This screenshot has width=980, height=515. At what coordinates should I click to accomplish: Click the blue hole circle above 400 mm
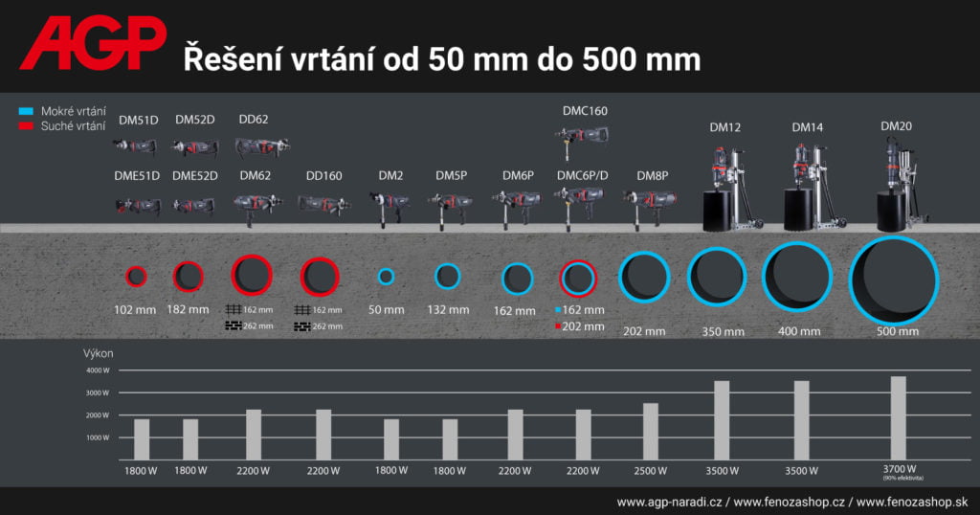click(797, 277)
